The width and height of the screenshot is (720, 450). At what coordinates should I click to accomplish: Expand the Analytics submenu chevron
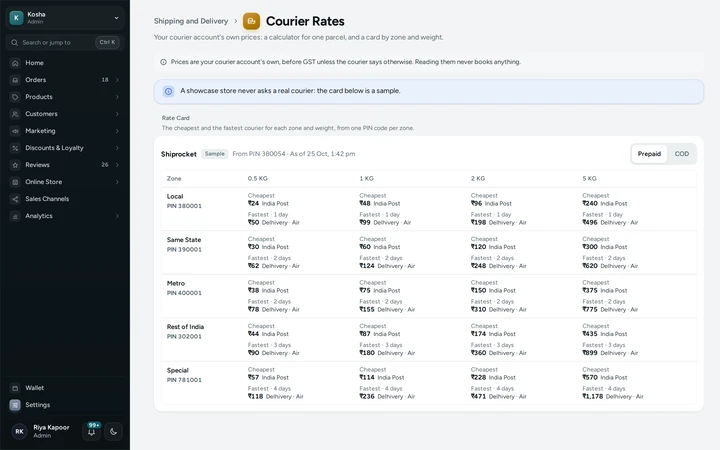pos(117,216)
